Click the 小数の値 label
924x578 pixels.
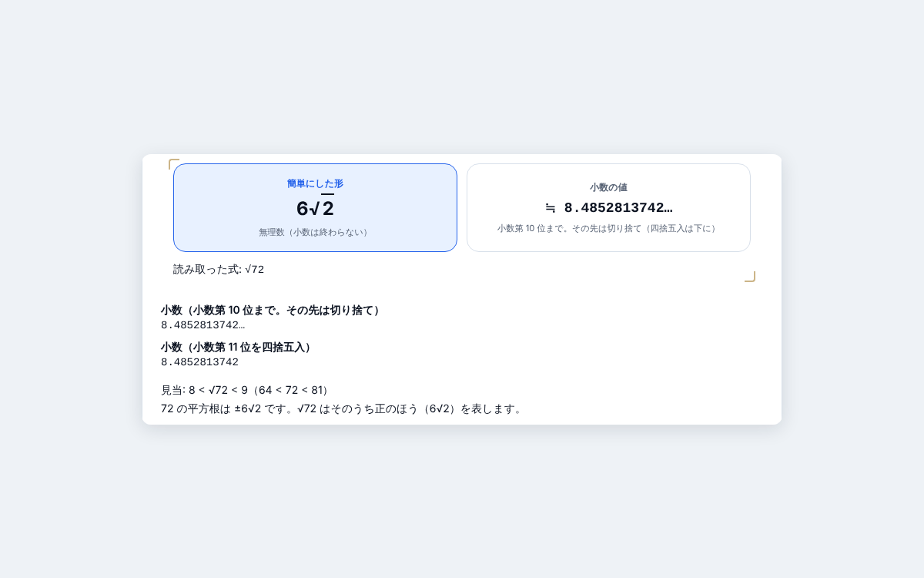pyautogui.click(x=608, y=187)
